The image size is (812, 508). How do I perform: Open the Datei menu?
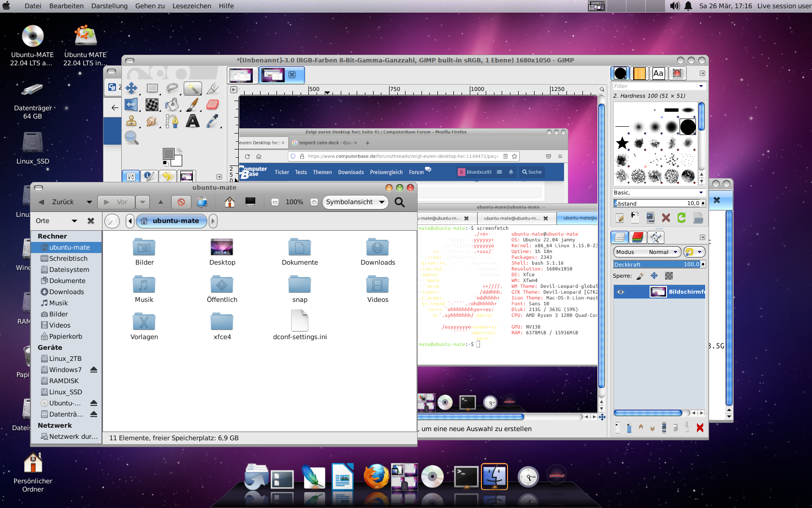33,6
